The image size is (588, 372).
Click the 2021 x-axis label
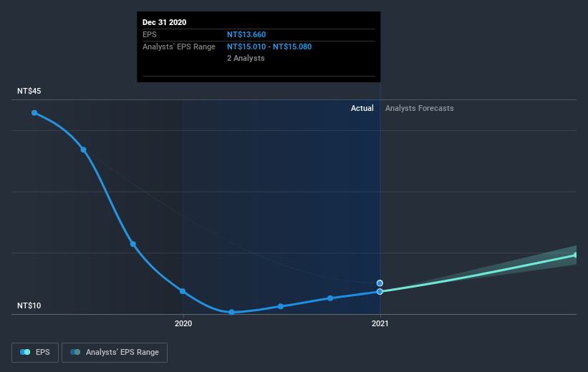[380, 323]
